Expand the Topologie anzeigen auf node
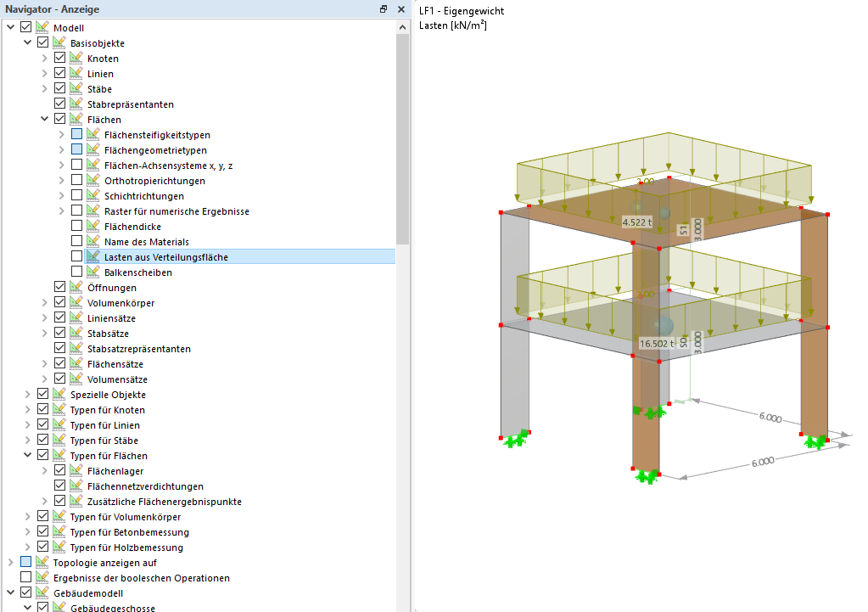Image resolution: width=868 pixels, height=612 pixels. [x=10, y=563]
